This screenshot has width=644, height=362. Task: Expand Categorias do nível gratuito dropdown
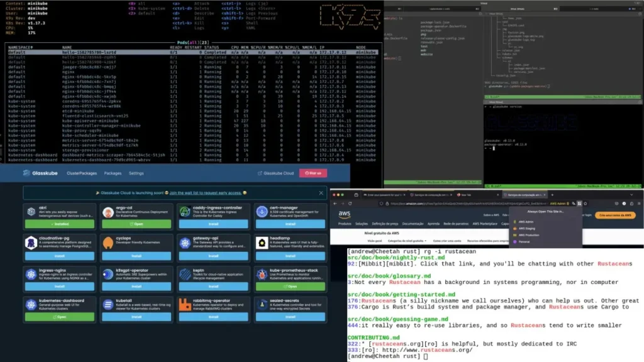pyautogui.click(x=407, y=241)
